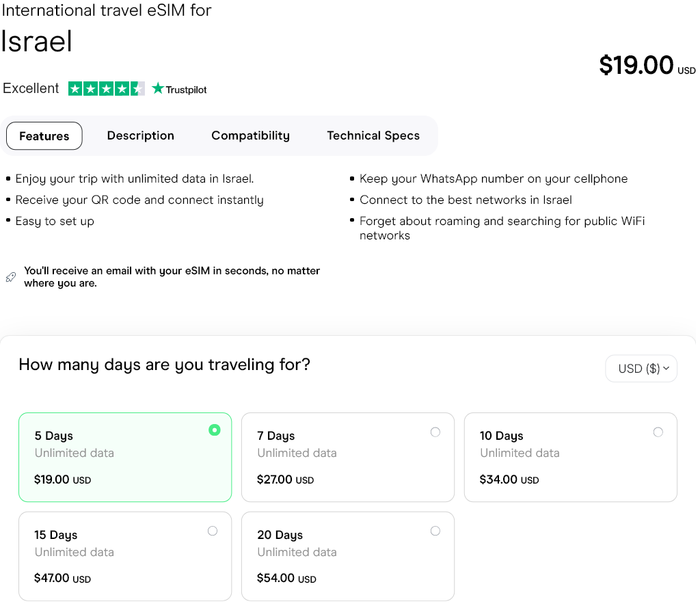Open the USD ($) currency dropdown
The image size is (700, 606).
641,369
